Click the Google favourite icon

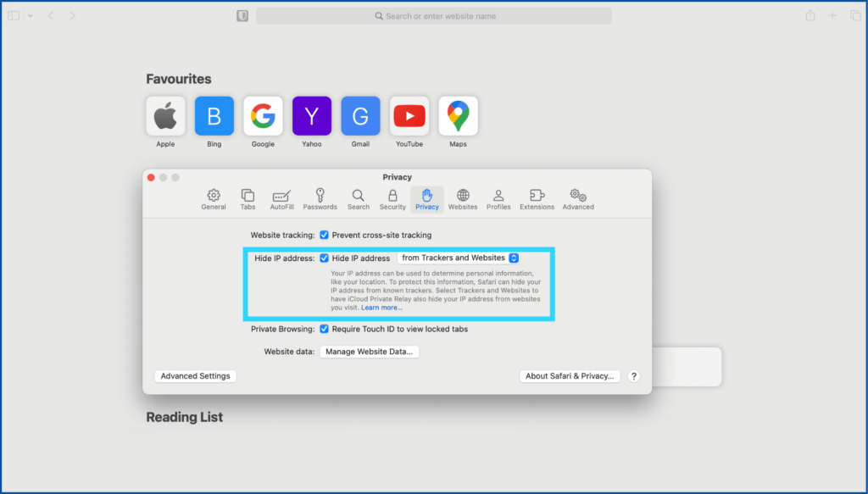click(x=263, y=116)
